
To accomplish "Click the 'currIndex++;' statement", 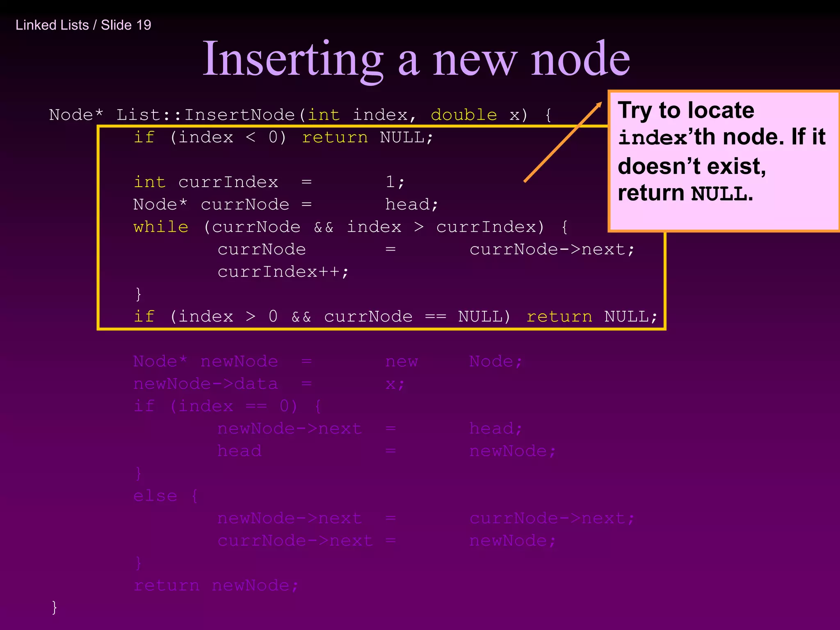I will tap(283, 272).
